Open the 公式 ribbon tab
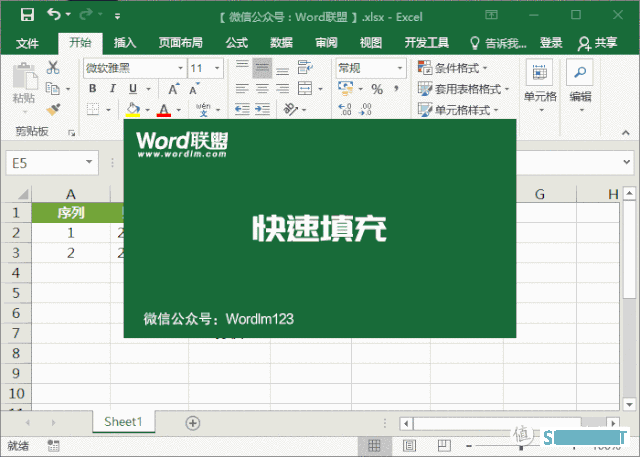The height and width of the screenshot is (457, 640). tap(236, 43)
